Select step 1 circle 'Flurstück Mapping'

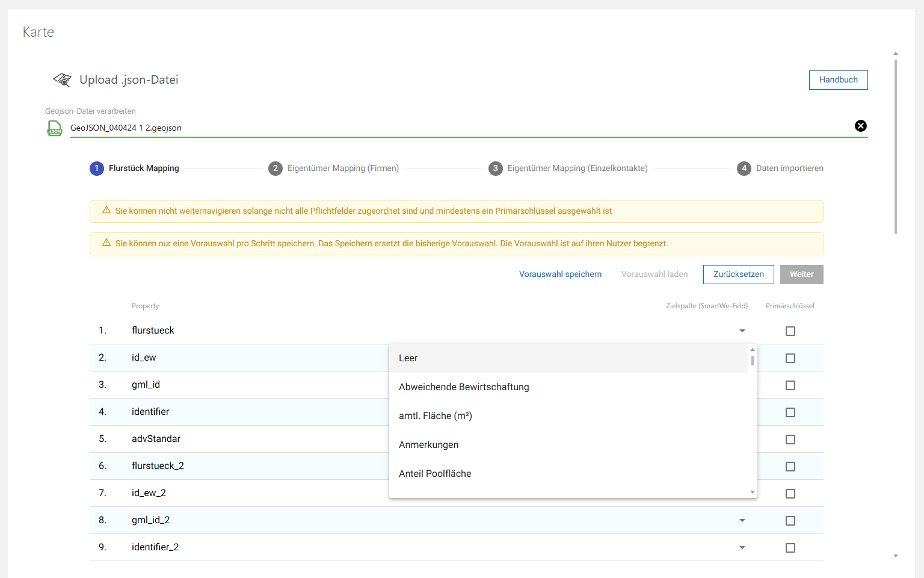(x=97, y=169)
